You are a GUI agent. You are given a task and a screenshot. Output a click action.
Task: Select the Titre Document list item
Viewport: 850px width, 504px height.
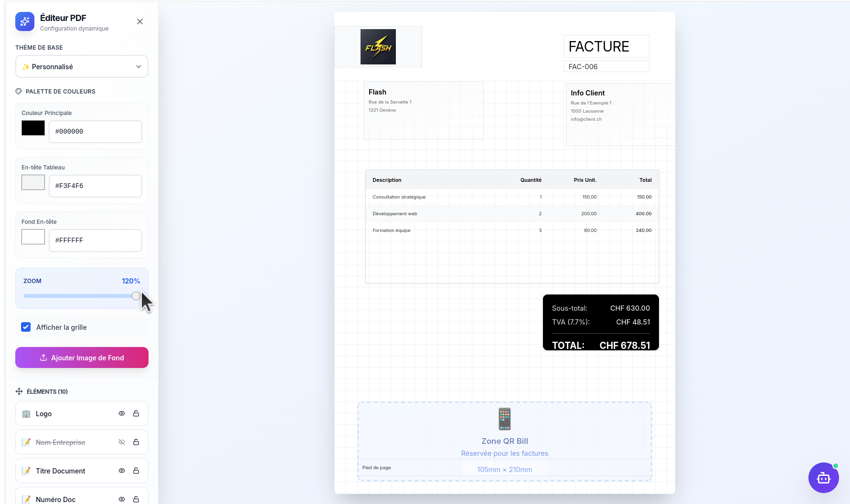point(61,471)
